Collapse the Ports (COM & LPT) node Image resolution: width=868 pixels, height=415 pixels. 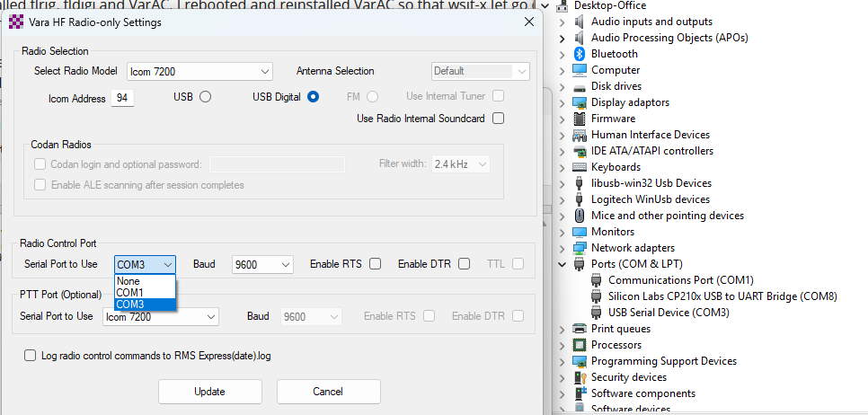[x=562, y=264]
